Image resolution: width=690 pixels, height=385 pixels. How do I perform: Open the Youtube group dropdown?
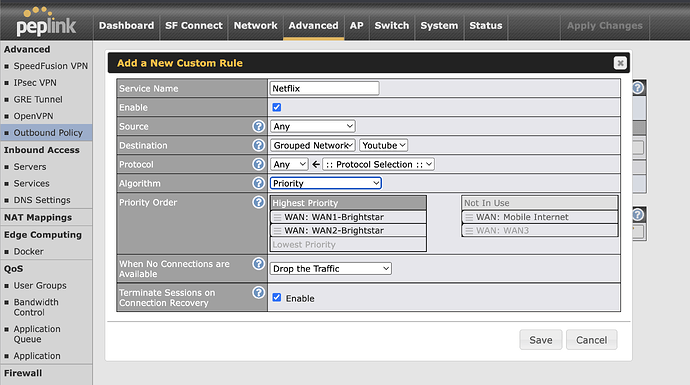coord(383,145)
